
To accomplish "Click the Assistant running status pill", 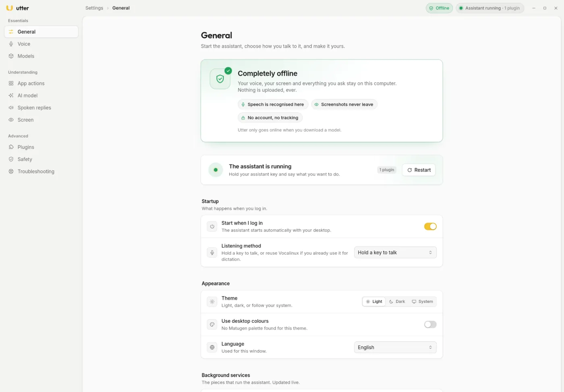I will tap(490, 8).
